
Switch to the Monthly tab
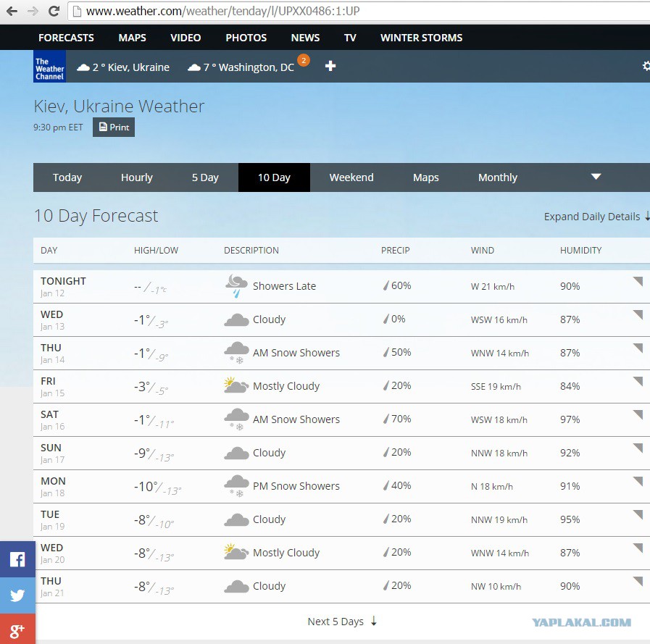click(498, 177)
